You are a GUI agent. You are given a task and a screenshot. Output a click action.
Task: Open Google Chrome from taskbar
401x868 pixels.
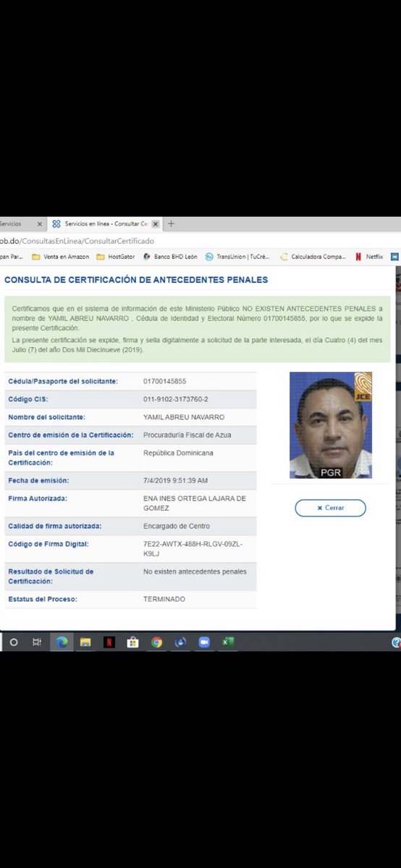156,642
